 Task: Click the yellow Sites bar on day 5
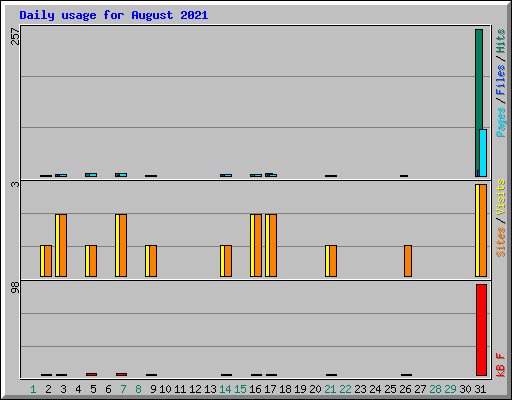tap(87, 261)
